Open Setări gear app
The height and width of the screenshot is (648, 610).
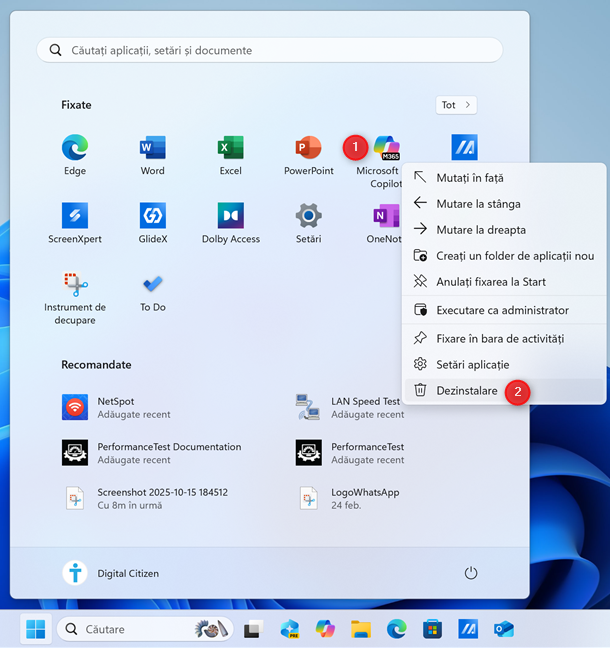click(x=308, y=223)
